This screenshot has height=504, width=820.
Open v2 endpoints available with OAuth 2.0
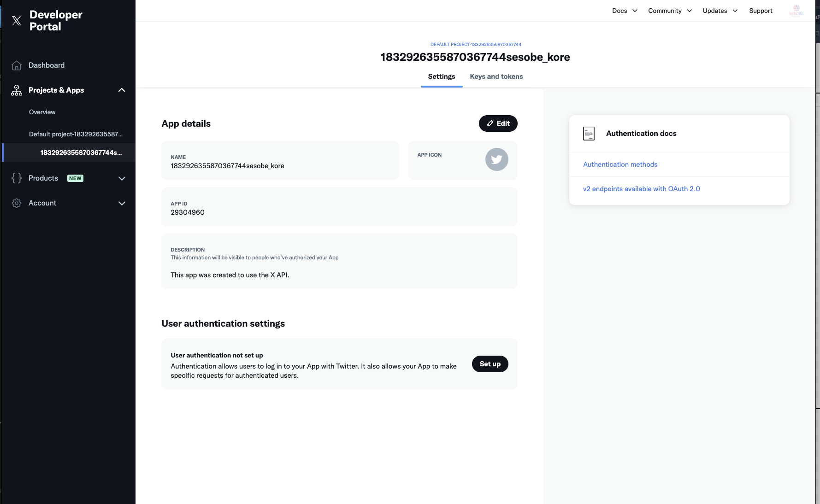[x=641, y=189]
